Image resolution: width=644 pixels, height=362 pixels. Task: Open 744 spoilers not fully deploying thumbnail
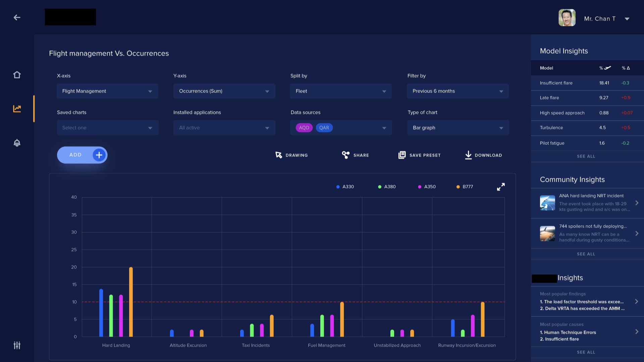click(x=547, y=234)
